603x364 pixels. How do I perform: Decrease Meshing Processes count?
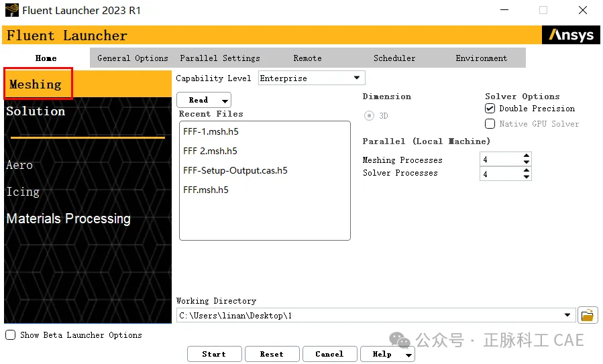pyautogui.click(x=527, y=162)
